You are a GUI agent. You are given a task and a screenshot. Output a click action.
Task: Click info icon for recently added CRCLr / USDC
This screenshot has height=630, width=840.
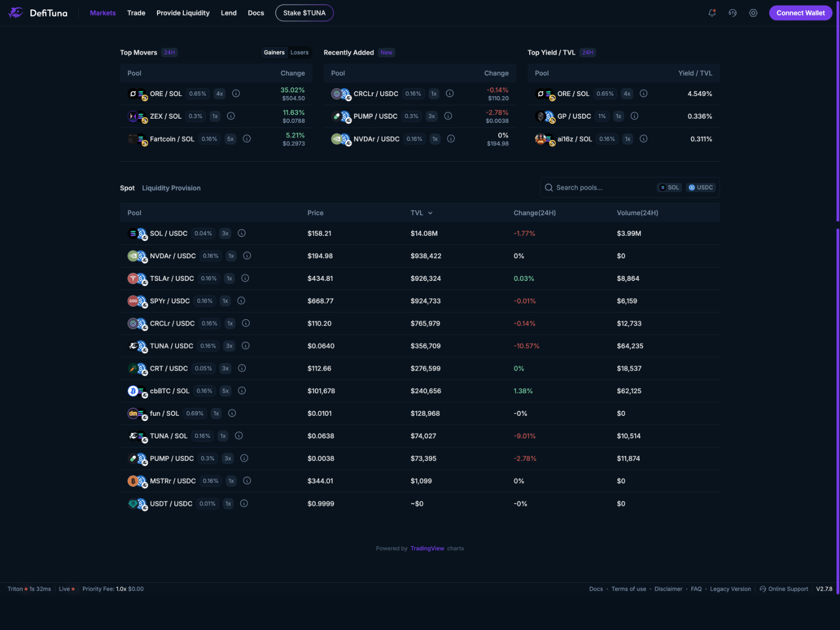click(450, 93)
